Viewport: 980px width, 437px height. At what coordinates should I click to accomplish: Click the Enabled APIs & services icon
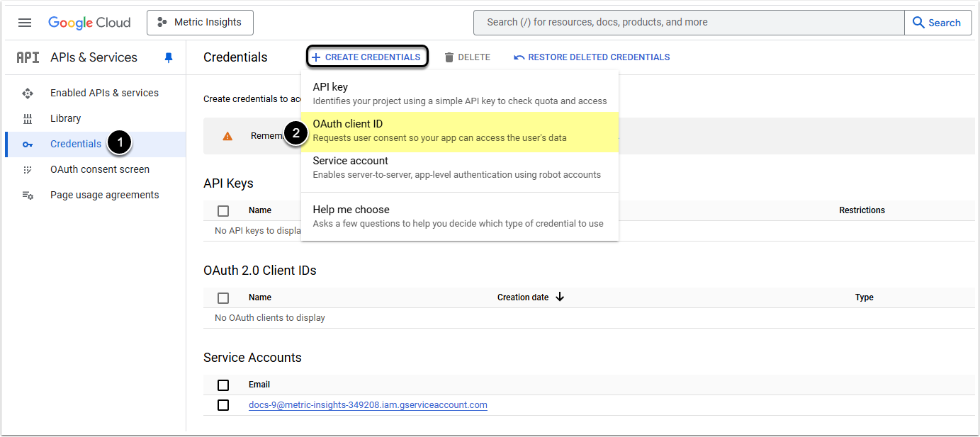click(28, 93)
